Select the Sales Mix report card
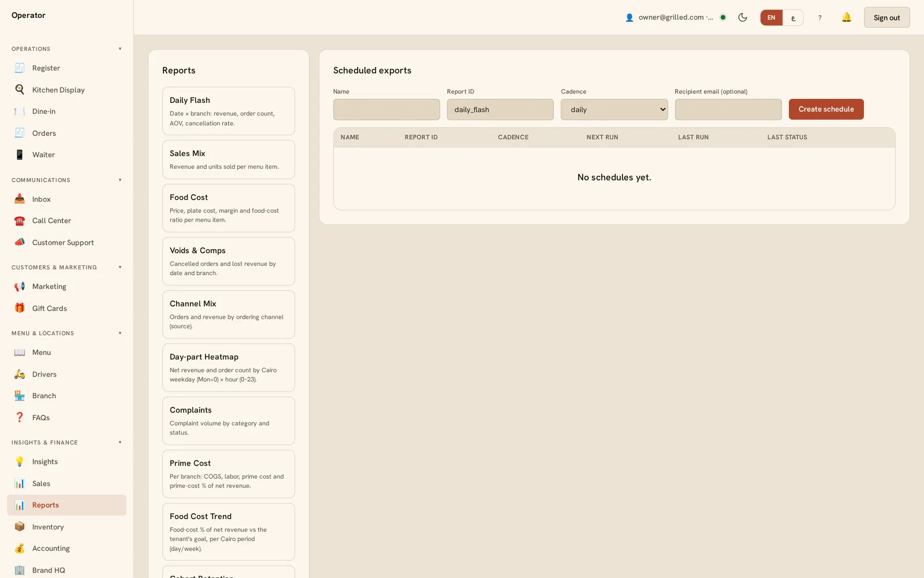The width and height of the screenshot is (924, 578). [229, 160]
